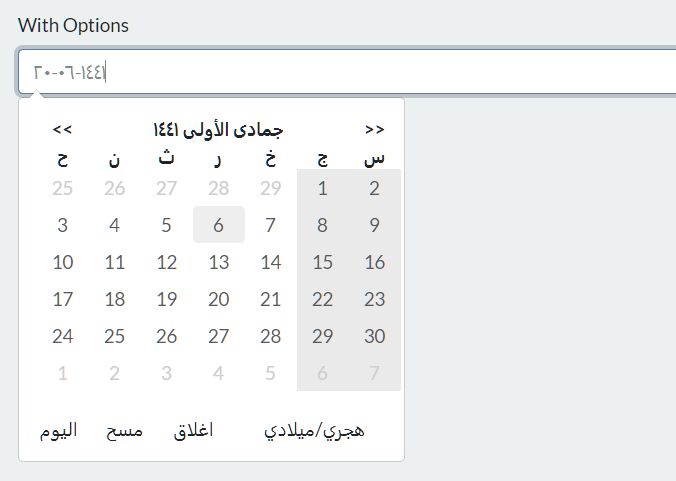
Task: Select day 20 in the calendar
Action: point(219,299)
